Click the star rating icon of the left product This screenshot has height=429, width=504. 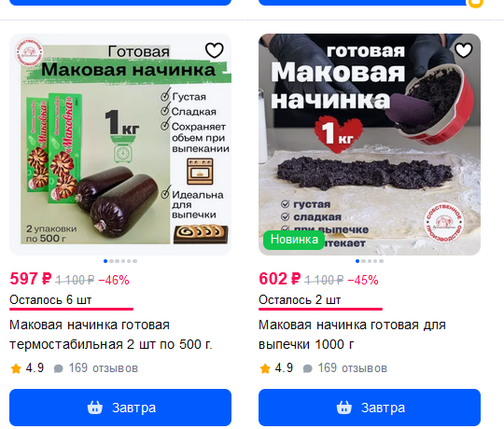tap(16, 368)
